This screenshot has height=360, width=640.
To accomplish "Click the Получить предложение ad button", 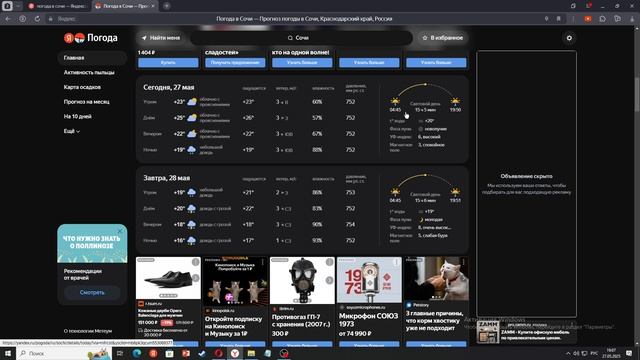I will pyautogui.click(x=235, y=62).
